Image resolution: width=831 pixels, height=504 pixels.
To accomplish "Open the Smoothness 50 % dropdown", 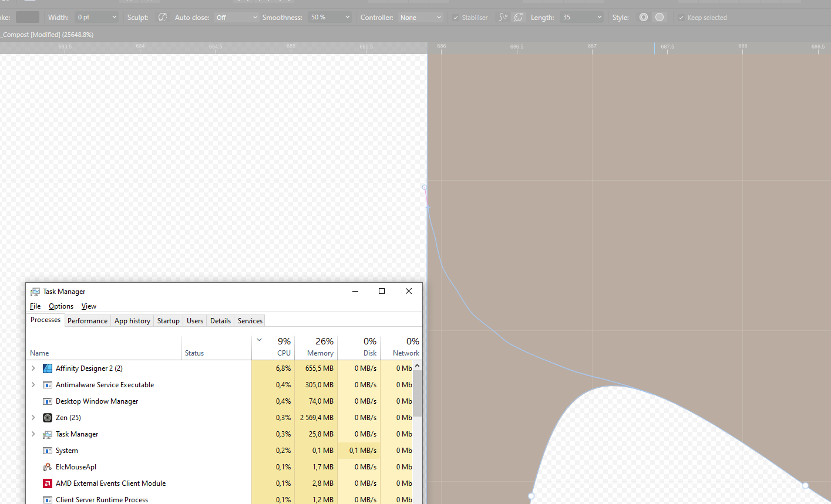I will pos(329,18).
